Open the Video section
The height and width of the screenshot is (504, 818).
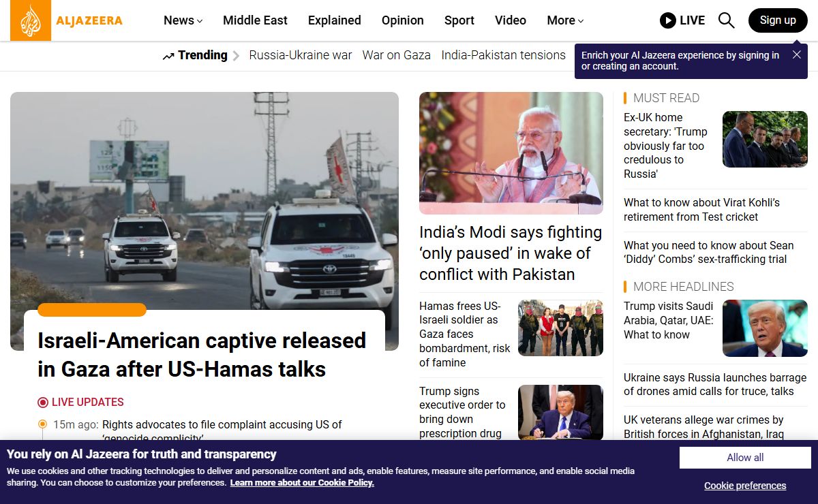pos(511,20)
